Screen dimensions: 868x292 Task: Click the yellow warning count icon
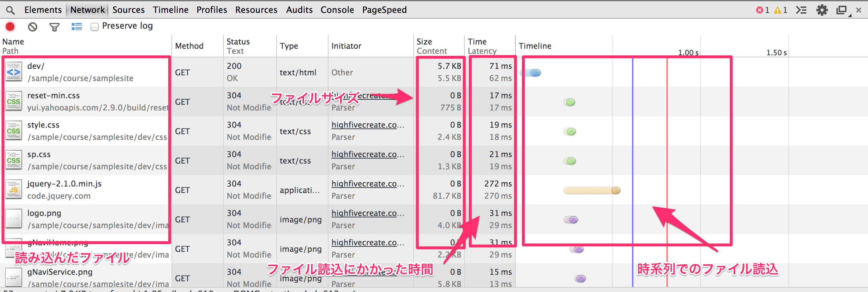pyautogui.click(x=778, y=10)
